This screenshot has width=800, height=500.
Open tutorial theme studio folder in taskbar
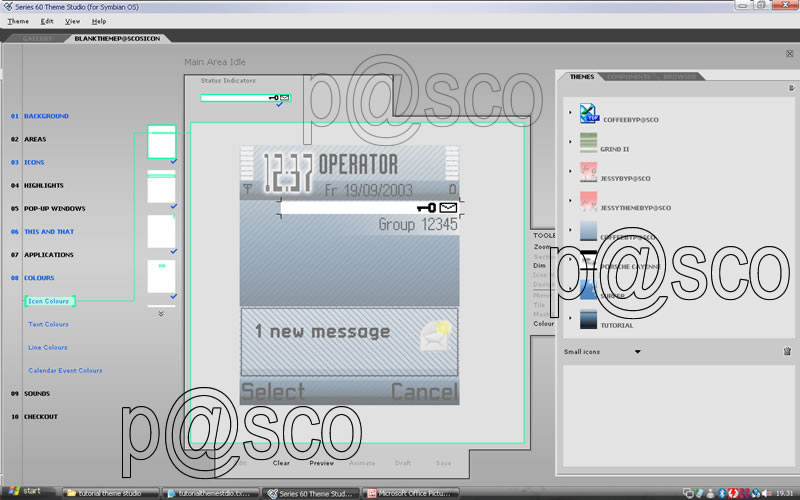pyautogui.click(x=110, y=493)
